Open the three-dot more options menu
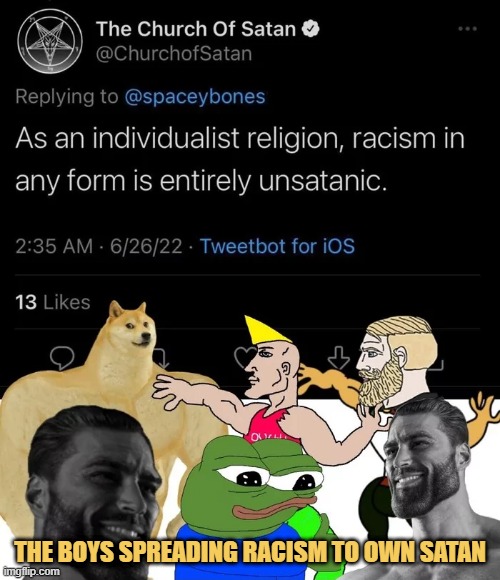The image size is (500, 580). [x=467, y=28]
